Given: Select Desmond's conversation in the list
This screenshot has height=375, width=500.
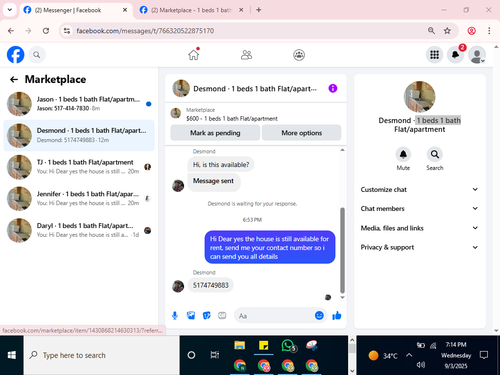Looking at the screenshot, I should [x=79, y=135].
